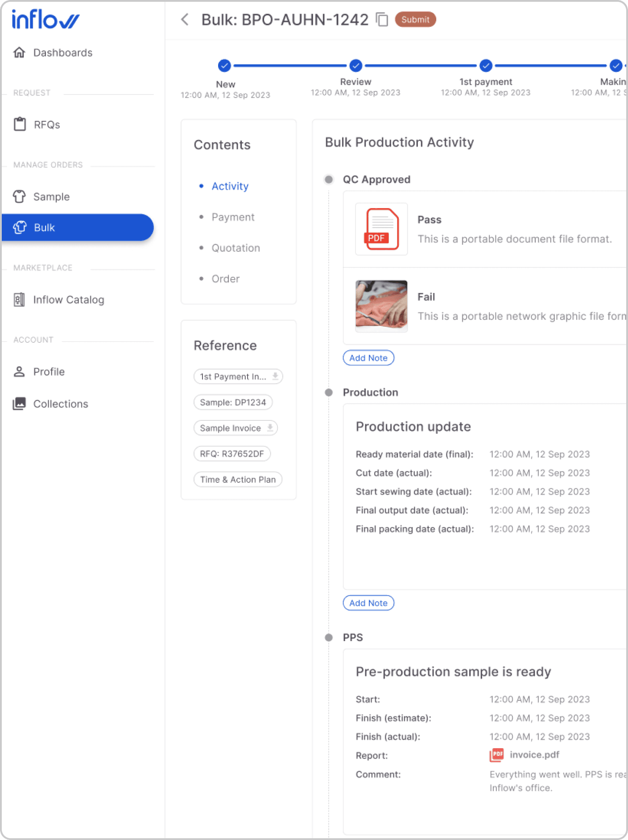Jump to Payment in Contents list

233,217
